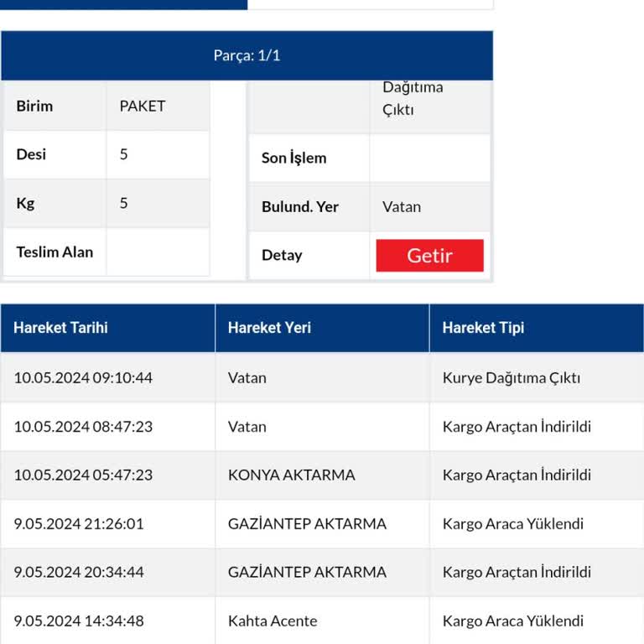
Task: Click the Vatan value beside Bulund. Yer
Action: point(402,206)
